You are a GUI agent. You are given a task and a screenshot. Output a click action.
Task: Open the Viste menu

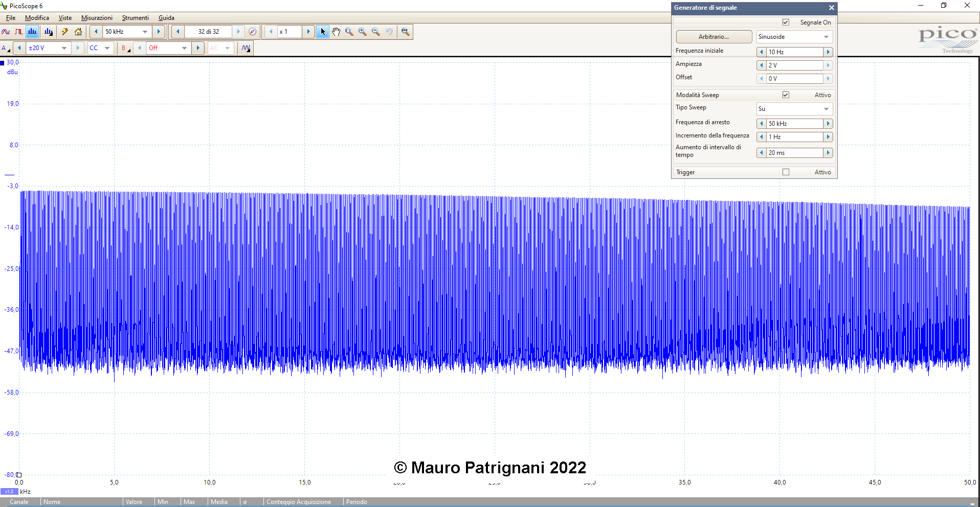click(x=65, y=18)
